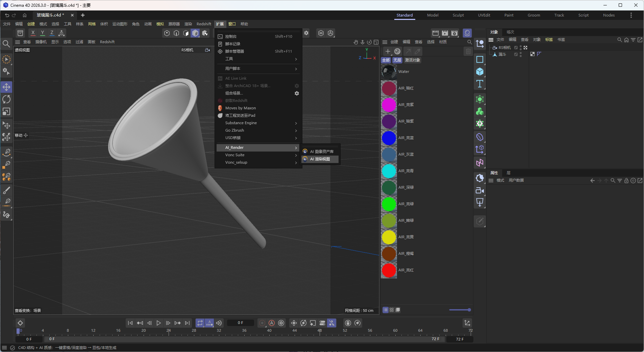Select the AIR_亮蓝 blue material swatch

(x=389, y=138)
